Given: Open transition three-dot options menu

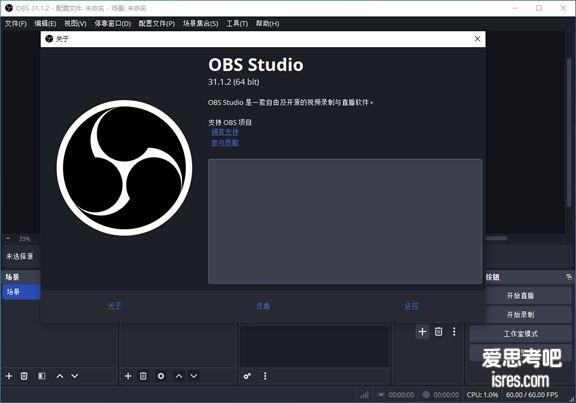Looking at the screenshot, I should tap(454, 332).
